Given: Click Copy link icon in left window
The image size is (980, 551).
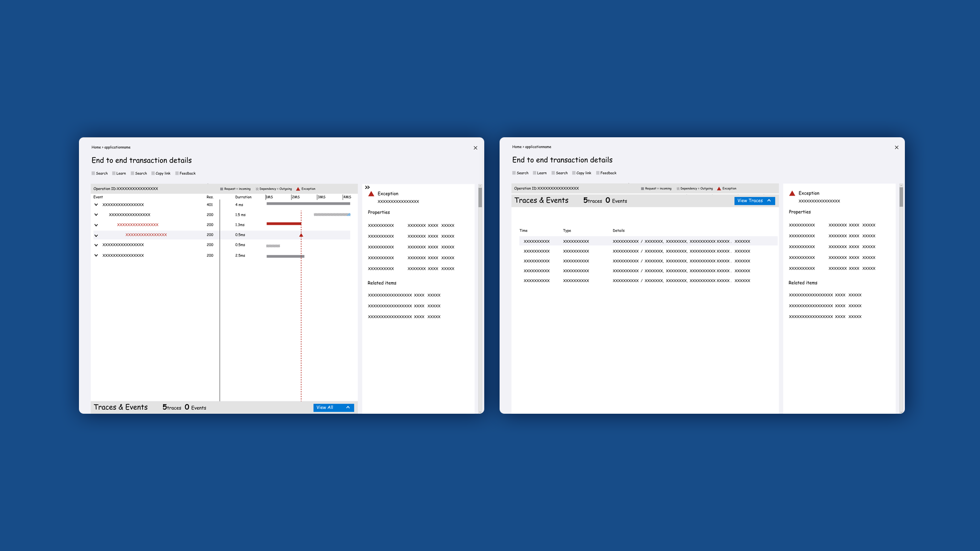Looking at the screenshot, I should point(153,174).
